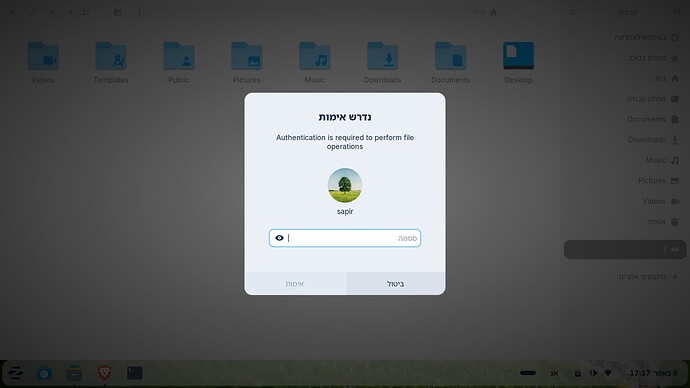Click the workspace indicator pill in taskbar

coord(528,373)
